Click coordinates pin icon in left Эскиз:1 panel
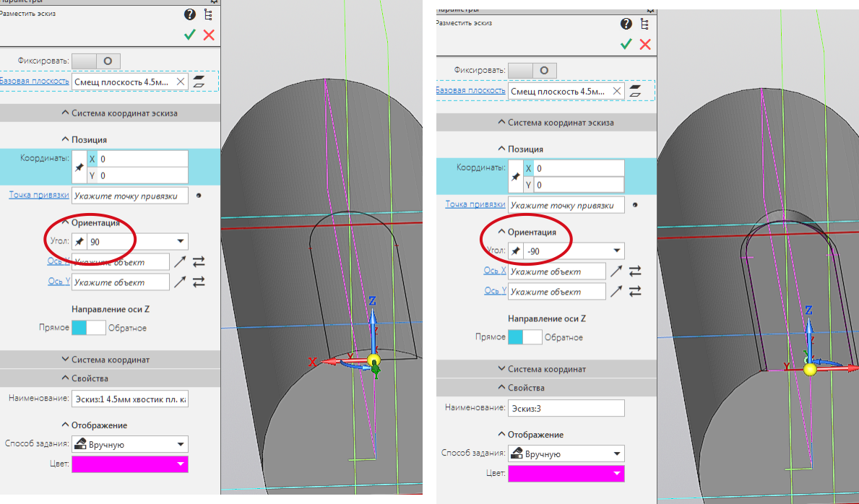 click(79, 167)
